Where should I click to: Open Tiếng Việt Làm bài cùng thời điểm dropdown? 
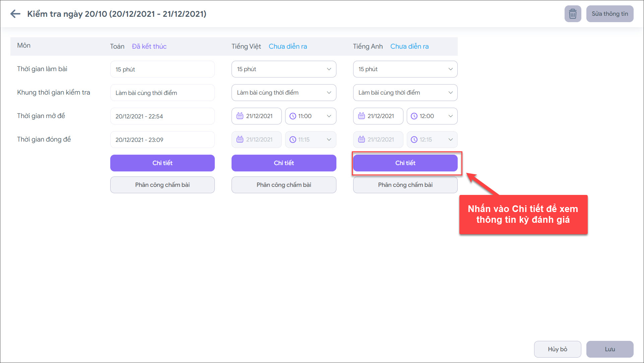[329, 93]
